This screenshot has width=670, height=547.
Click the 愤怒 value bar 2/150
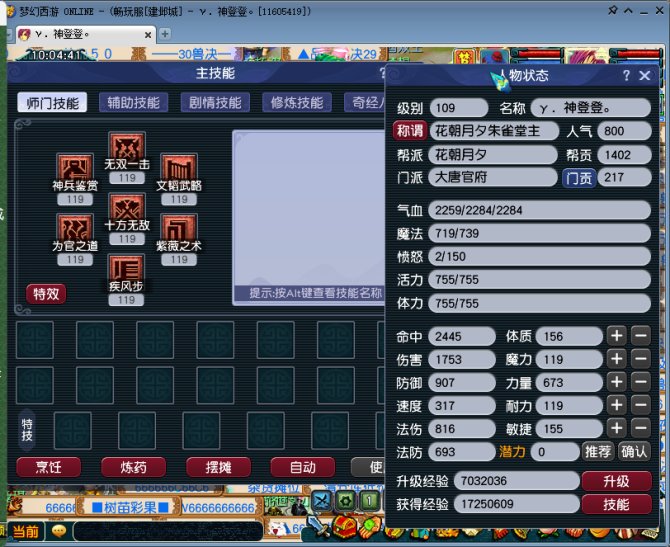point(539,256)
